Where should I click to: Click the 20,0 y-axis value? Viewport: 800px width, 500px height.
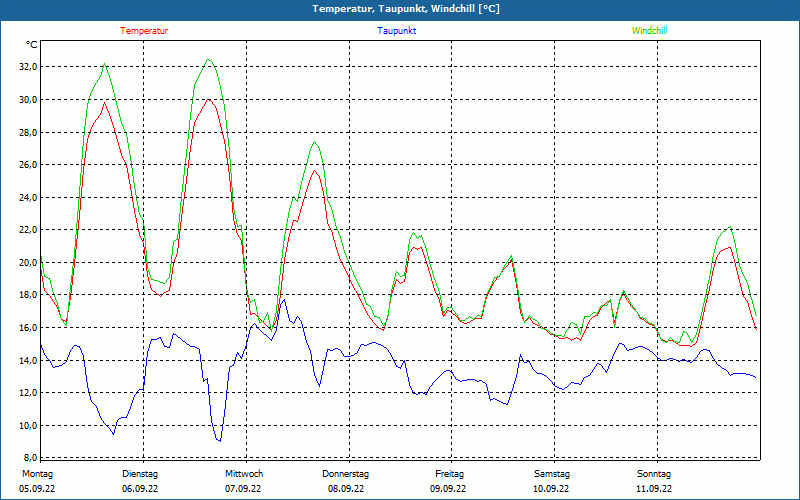click(27, 262)
